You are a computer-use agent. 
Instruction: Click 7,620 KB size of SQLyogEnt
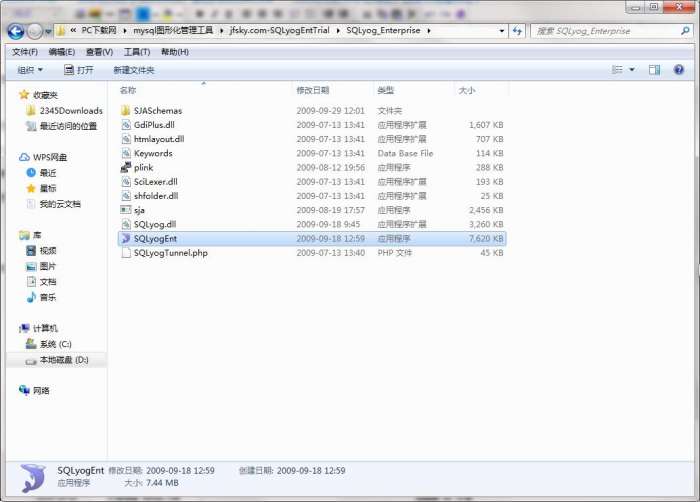486,238
